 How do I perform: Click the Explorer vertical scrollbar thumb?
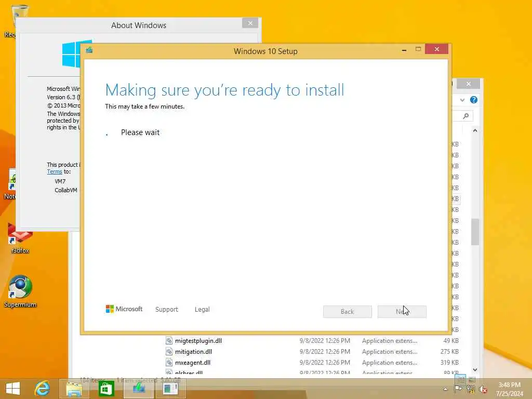pos(475,232)
